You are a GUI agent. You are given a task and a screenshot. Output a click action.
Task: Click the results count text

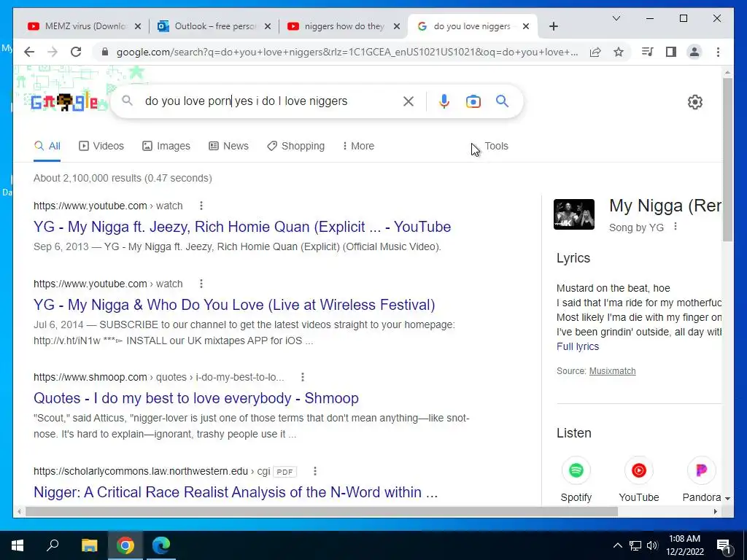tap(123, 178)
